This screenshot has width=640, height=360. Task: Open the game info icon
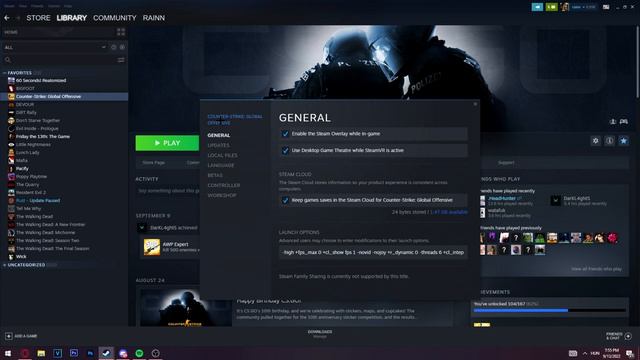(609, 141)
